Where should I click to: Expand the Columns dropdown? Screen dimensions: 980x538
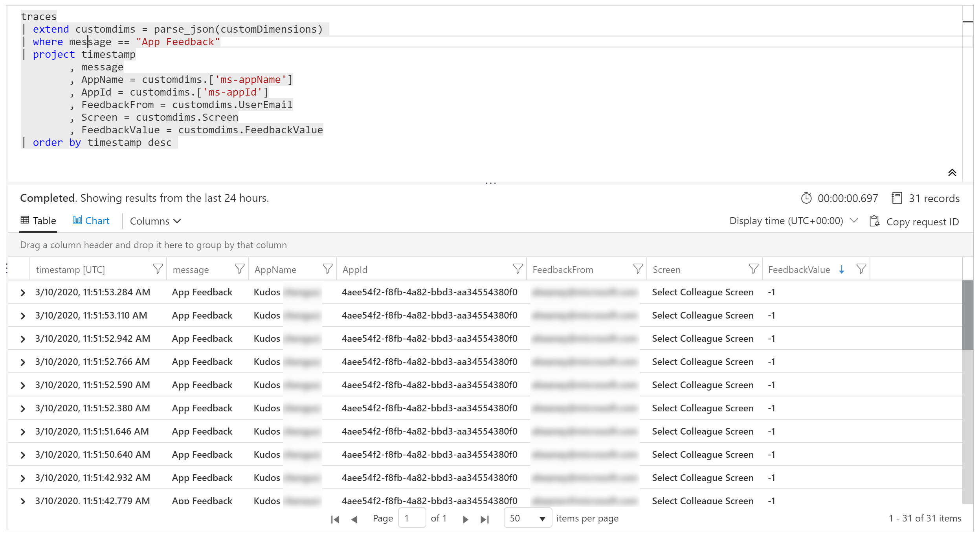(x=155, y=221)
